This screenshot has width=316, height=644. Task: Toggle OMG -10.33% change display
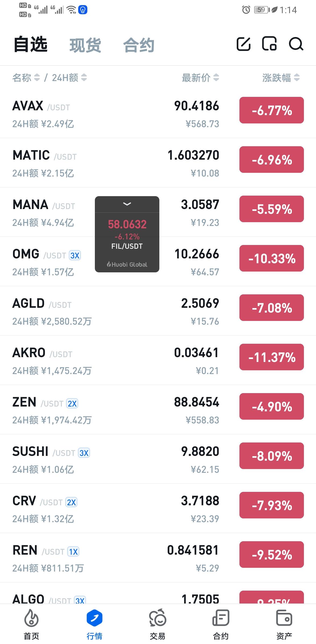(272, 258)
